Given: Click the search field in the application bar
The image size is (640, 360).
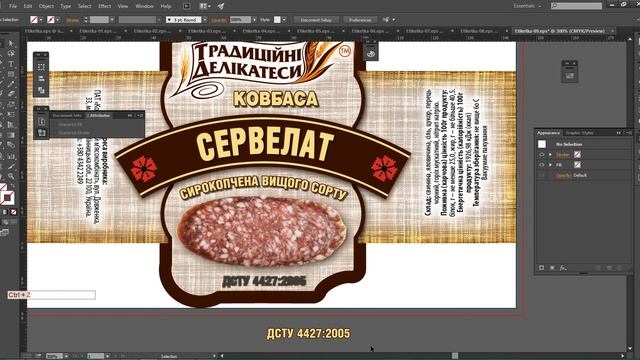Looking at the screenshot, I should click(x=576, y=6).
